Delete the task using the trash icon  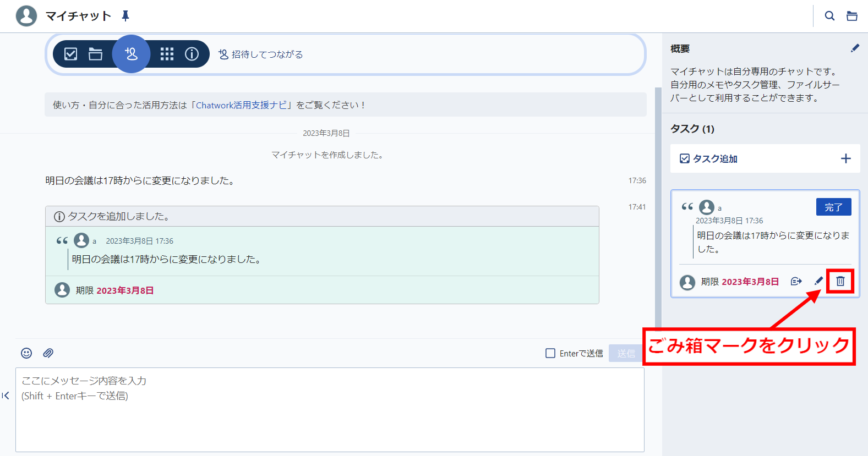pyautogui.click(x=840, y=281)
